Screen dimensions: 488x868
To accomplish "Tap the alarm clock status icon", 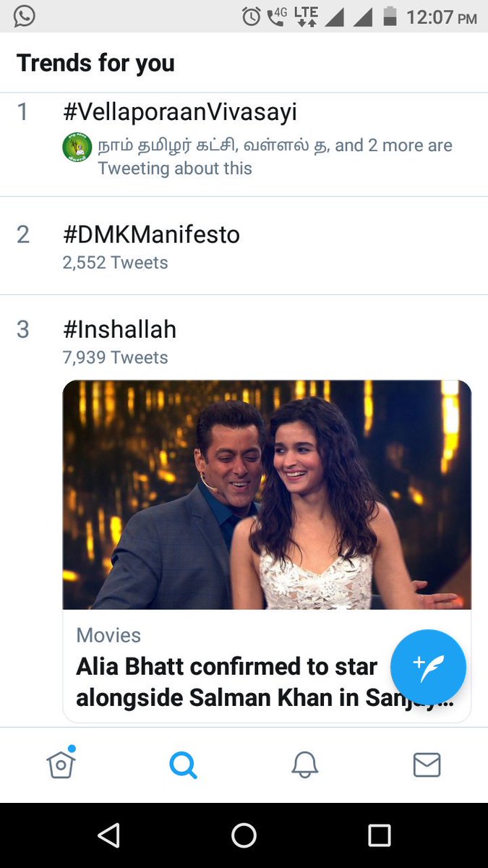I will click(x=251, y=16).
